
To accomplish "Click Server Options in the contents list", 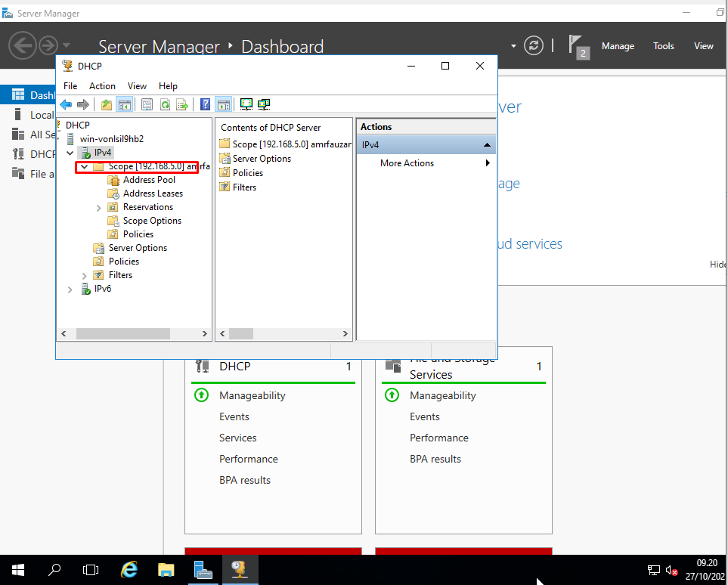I will click(262, 158).
